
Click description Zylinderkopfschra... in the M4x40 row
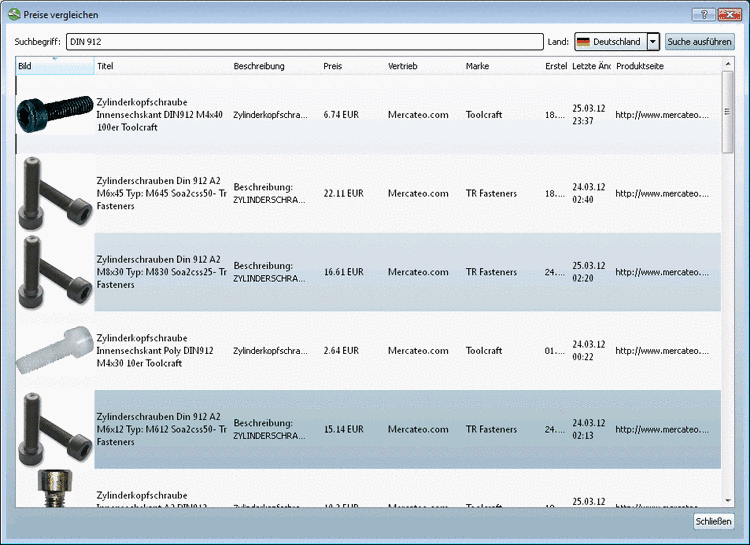click(x=270, y=114)
